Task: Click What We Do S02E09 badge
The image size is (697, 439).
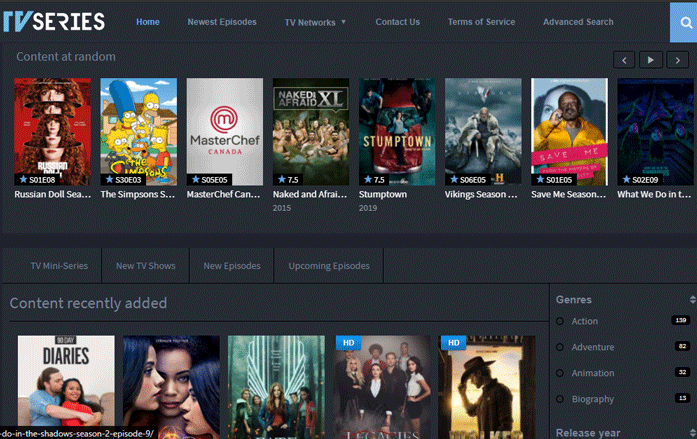Action: [640, 180]
